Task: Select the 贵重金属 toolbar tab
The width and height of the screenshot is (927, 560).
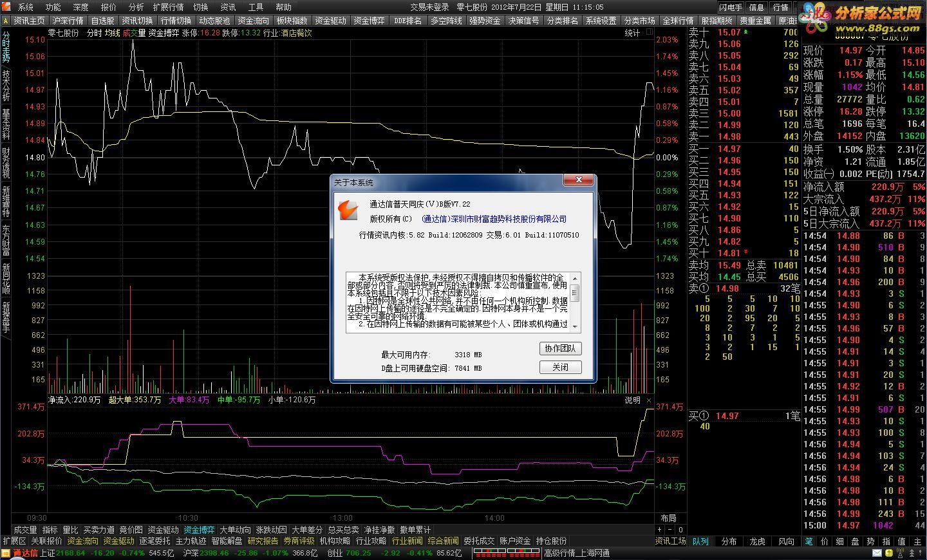Action: pos(756,21)
